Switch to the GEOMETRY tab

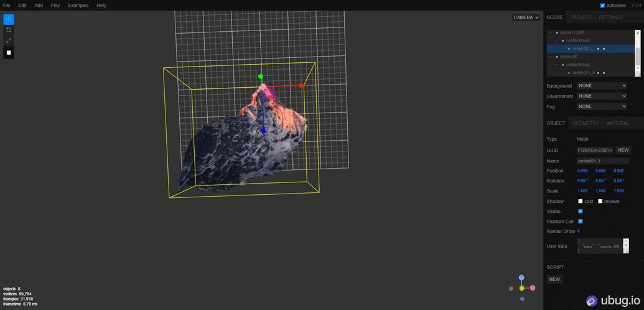tap(586, 123)
